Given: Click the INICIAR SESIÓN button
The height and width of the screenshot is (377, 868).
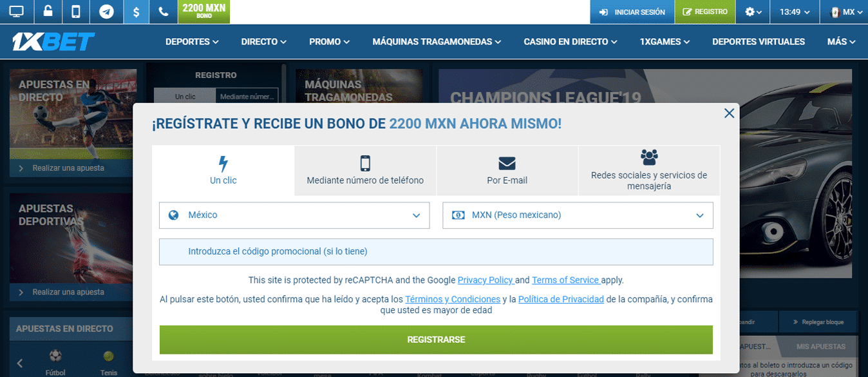Looking at the screenshot, I should (x=632, y=12).
